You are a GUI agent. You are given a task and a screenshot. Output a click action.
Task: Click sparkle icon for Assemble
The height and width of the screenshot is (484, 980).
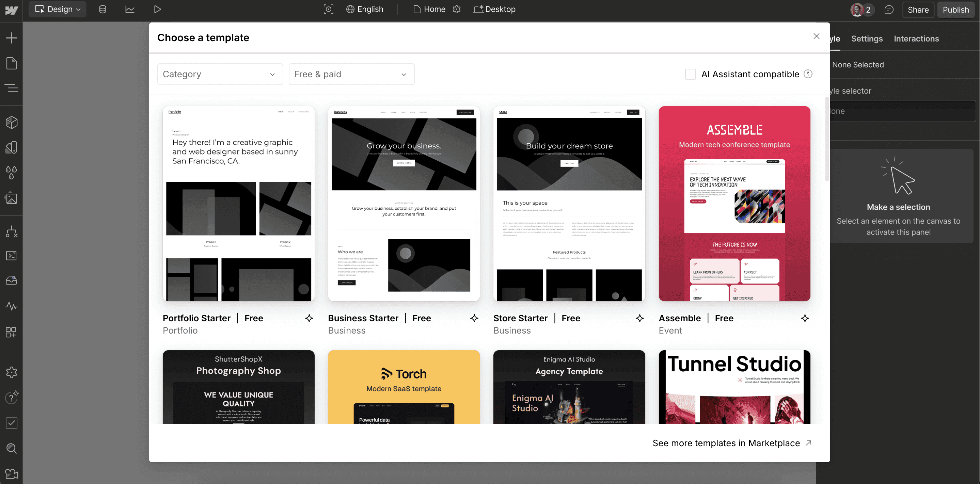click(x=805, y=318)
